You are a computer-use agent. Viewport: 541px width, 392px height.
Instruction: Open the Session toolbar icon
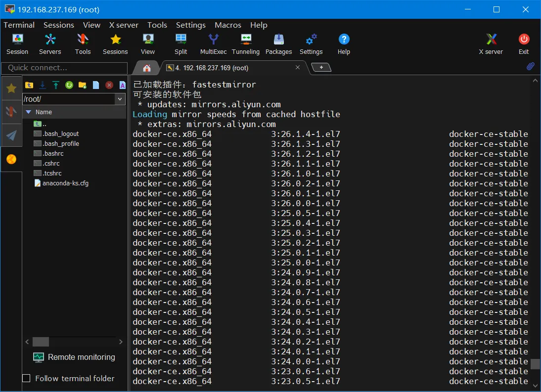pyautogui.click(x=17, y=44)
